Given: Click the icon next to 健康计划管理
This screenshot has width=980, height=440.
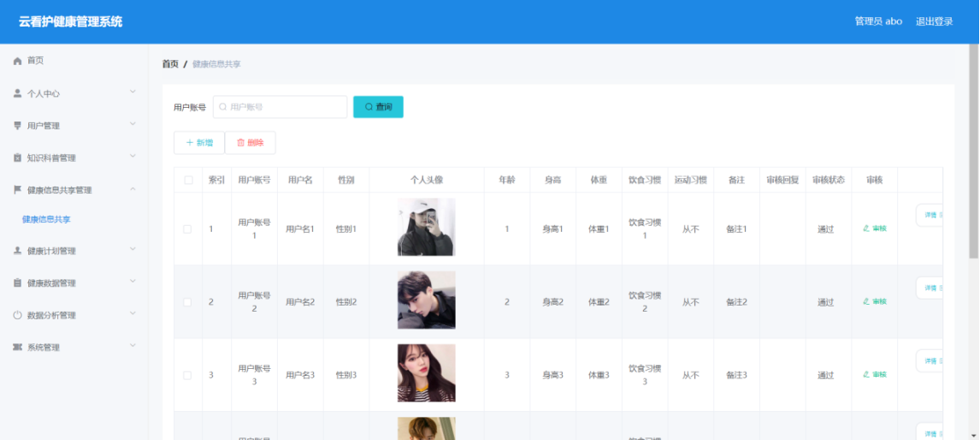Looking at the screenshot, I should tap(17, 250).
